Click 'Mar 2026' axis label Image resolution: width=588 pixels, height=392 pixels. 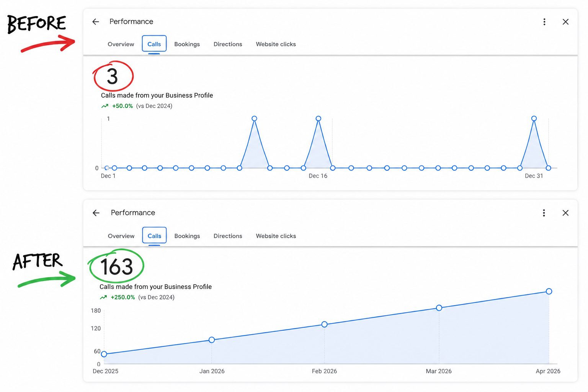click(x=439, y=371)
